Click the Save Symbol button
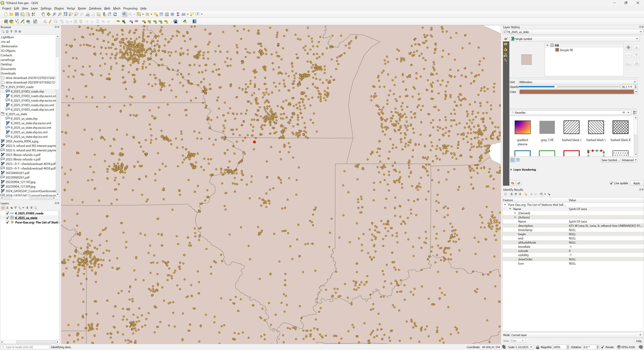This screenshot has height=350, width=644. point(610,160)
